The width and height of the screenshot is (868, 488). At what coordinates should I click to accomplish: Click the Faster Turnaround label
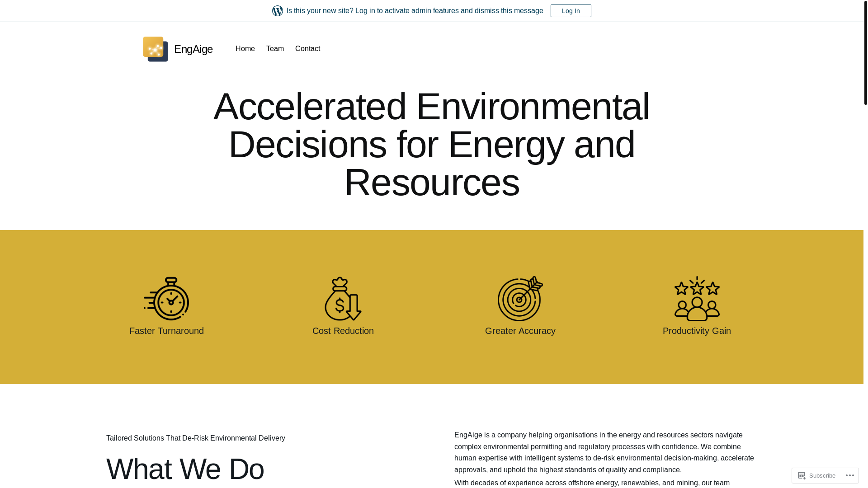(166, 331)
